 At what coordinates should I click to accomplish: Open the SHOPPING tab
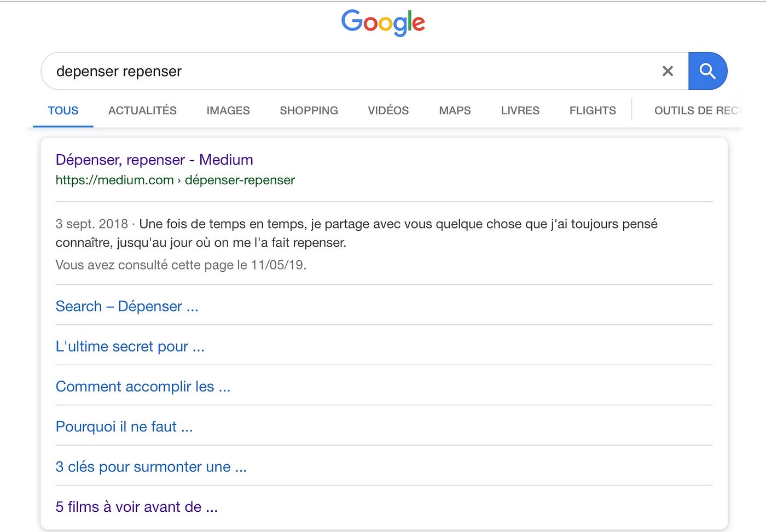309,110
